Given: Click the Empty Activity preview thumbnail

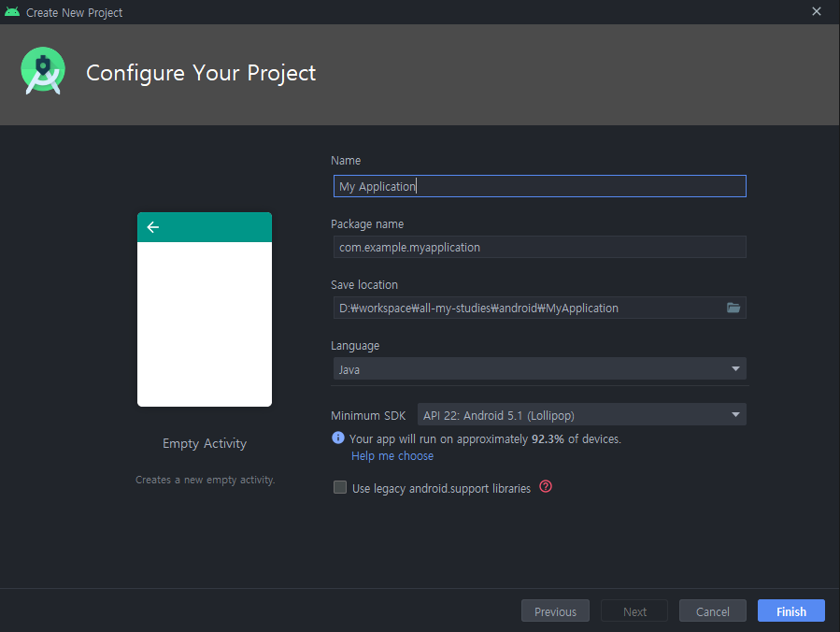Looking at the screenshot, I should [205, 309].
